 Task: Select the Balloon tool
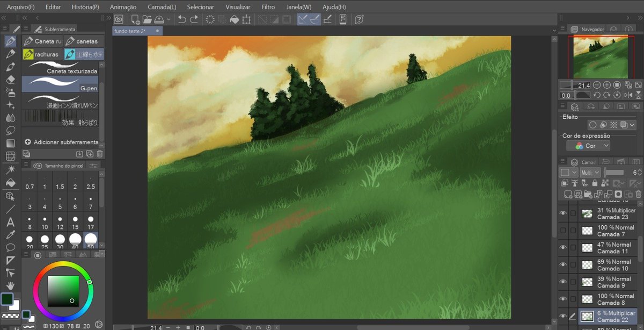[x=10, y=247]
